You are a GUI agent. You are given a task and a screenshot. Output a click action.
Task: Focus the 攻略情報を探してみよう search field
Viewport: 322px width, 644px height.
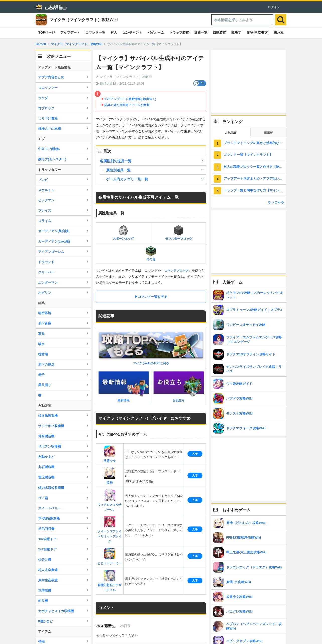(242, 20)
